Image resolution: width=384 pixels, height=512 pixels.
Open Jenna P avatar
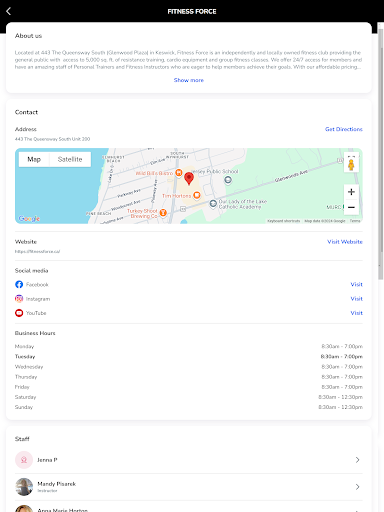pyautogui.click(x=24, y=460)
